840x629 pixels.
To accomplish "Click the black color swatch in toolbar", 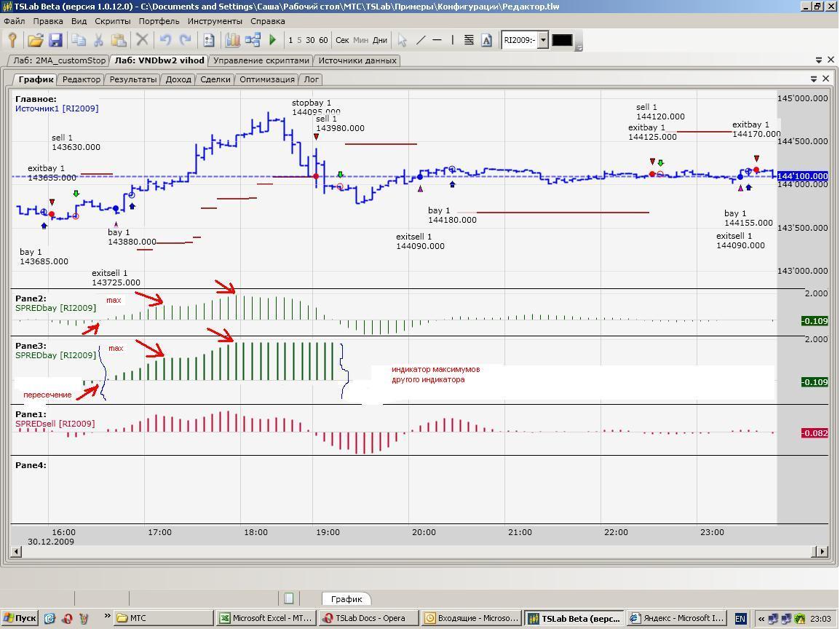I will coord(562,41).
